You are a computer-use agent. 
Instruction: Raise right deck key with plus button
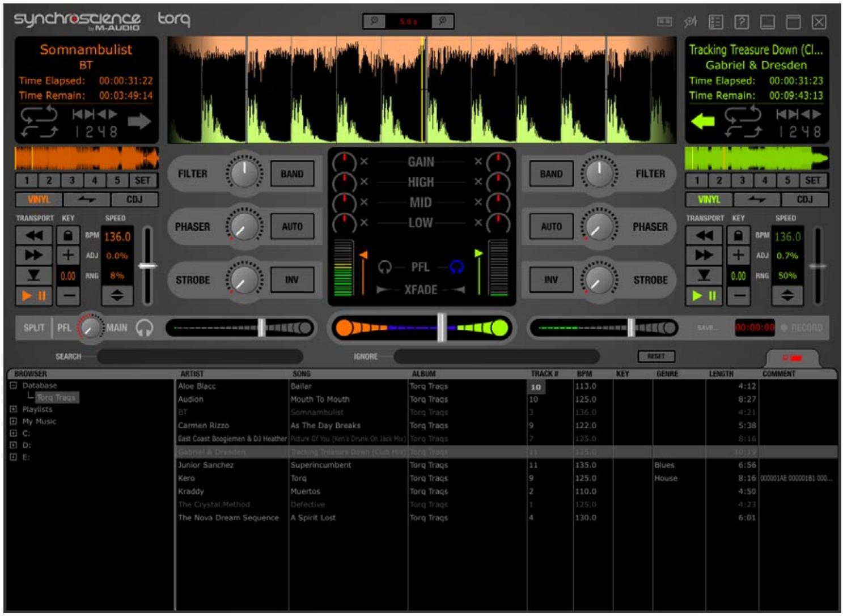coord(738,256)
